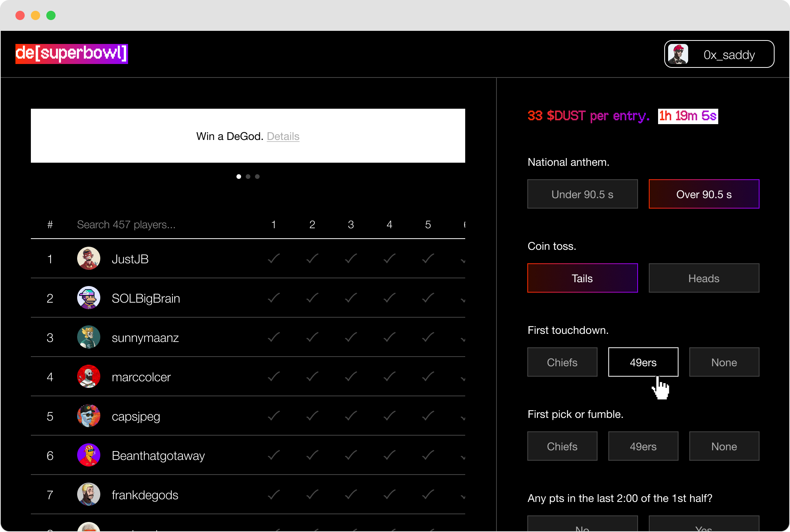The image size is (790, 532).
Task: Click Beanthatgotaway's avatar
Action: pyautogui.click(x=89, y=455)
